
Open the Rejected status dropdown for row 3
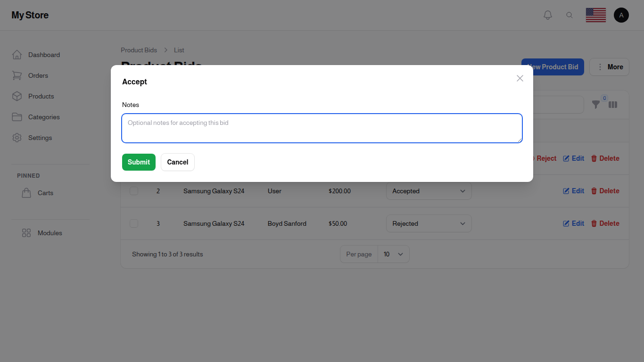point(429,223)
